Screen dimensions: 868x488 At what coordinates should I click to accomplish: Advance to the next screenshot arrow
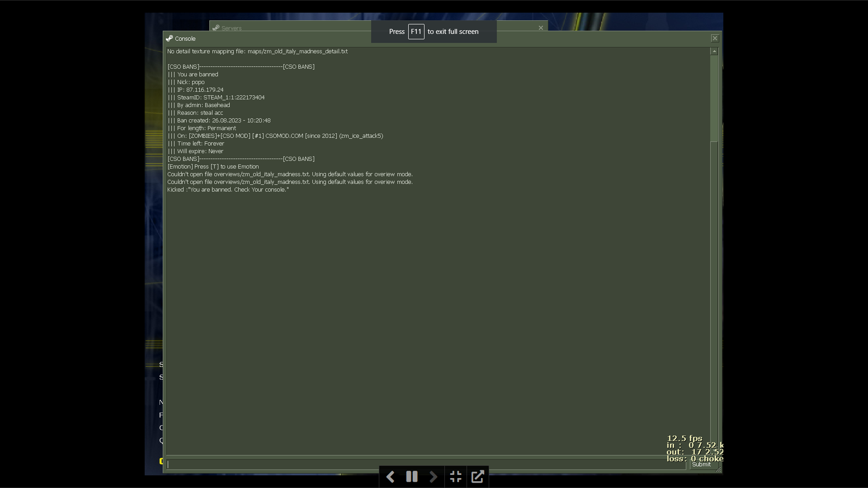[433, 477]
